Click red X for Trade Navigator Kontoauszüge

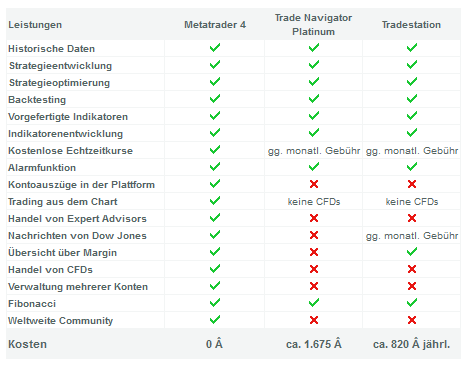coord(314,184)
